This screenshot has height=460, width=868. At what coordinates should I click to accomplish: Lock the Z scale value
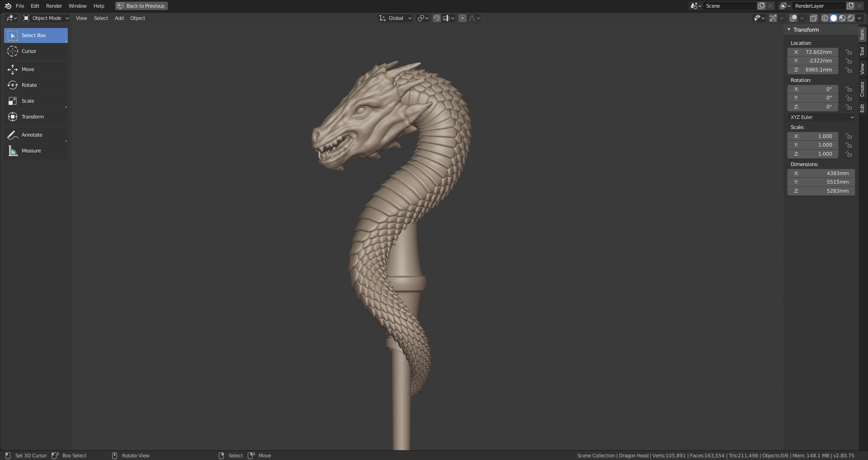pos(849,154)
